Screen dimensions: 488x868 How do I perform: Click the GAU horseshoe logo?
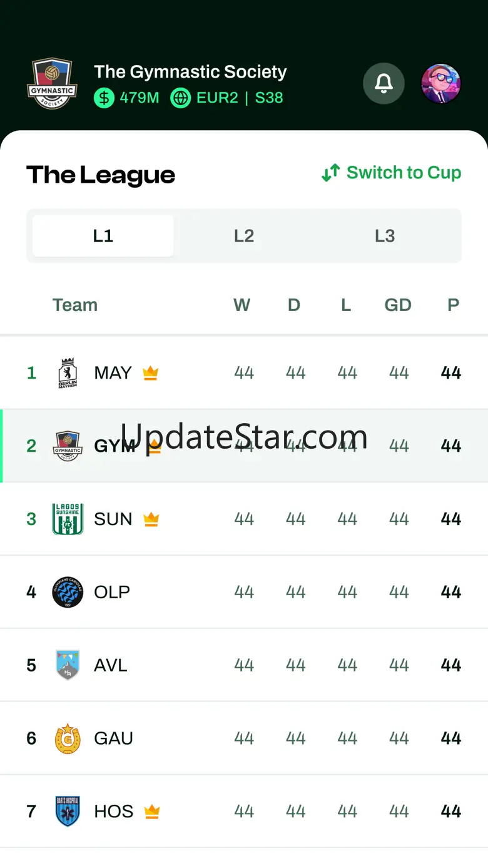(68, 738)
